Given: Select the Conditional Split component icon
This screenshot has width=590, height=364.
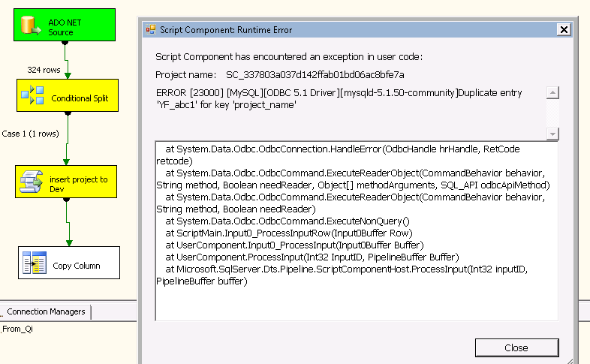Looking at the screenshot, I should pos(32,96).
